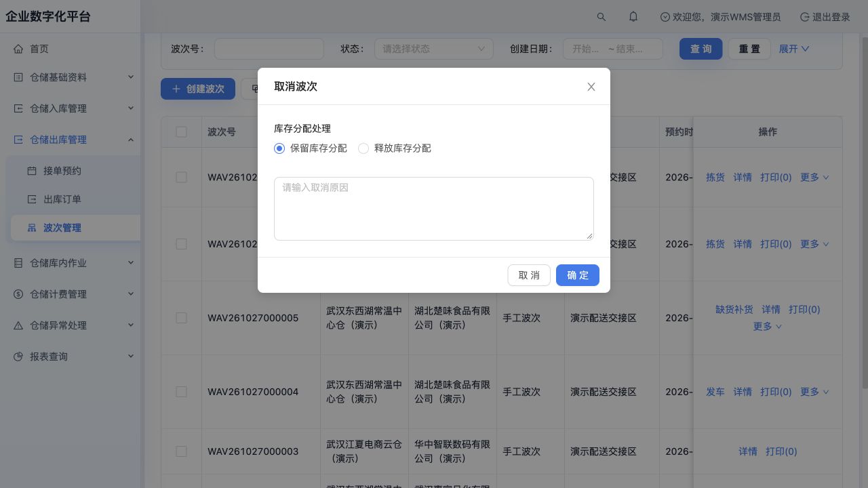This screenshot has width=868, height=488.
Task: Expand the 仓储库内作业 menu chevron
Action: (x=131, y=262)
